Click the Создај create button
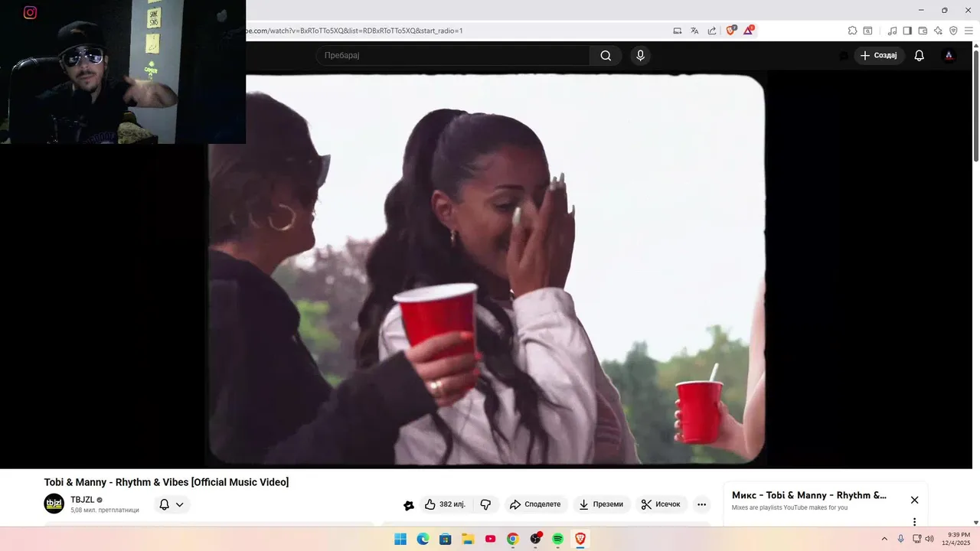980x551 pixels. 879,55
